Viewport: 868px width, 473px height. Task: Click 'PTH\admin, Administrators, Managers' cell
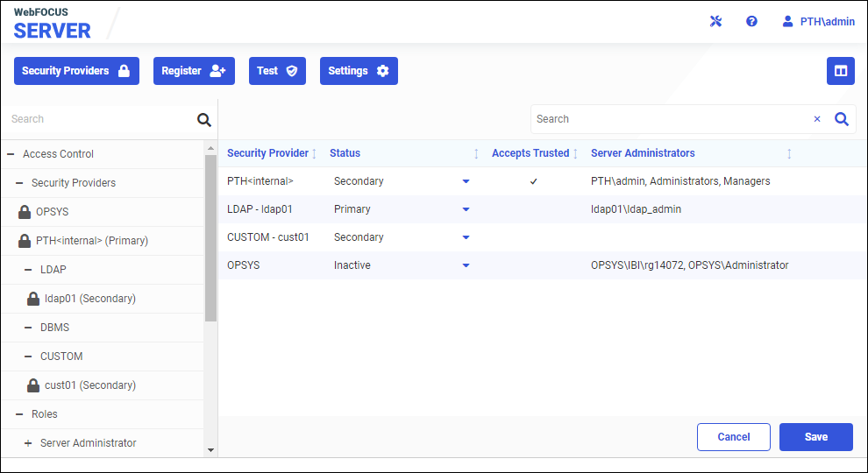680,181
